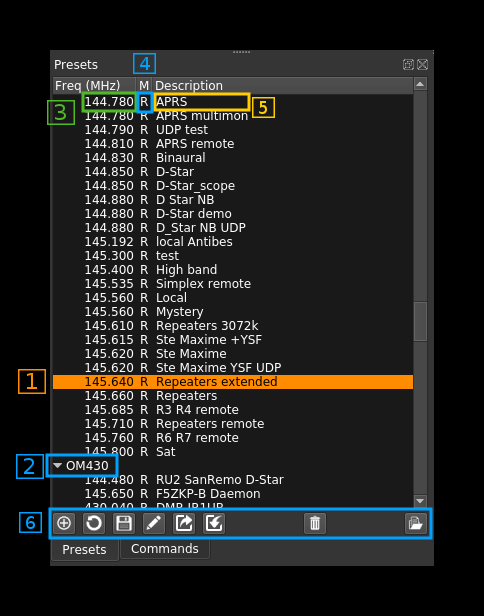Select the High band preset
484x616 pixels.
pos(233,270)
